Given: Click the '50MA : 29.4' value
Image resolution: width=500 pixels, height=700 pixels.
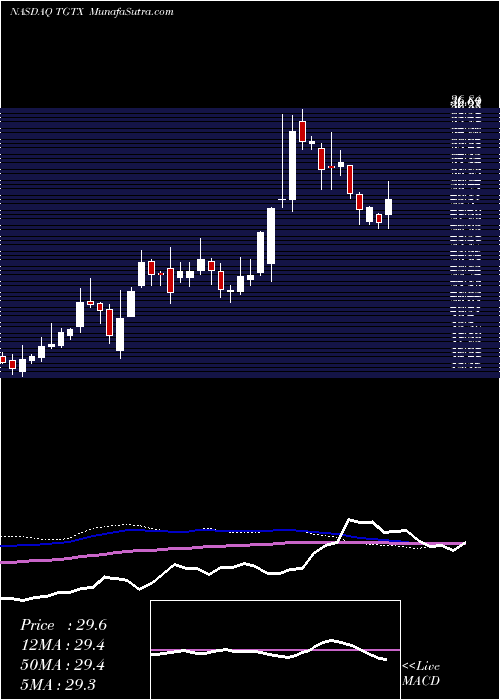Looking at the screenshot, I should tap(62, 665).
